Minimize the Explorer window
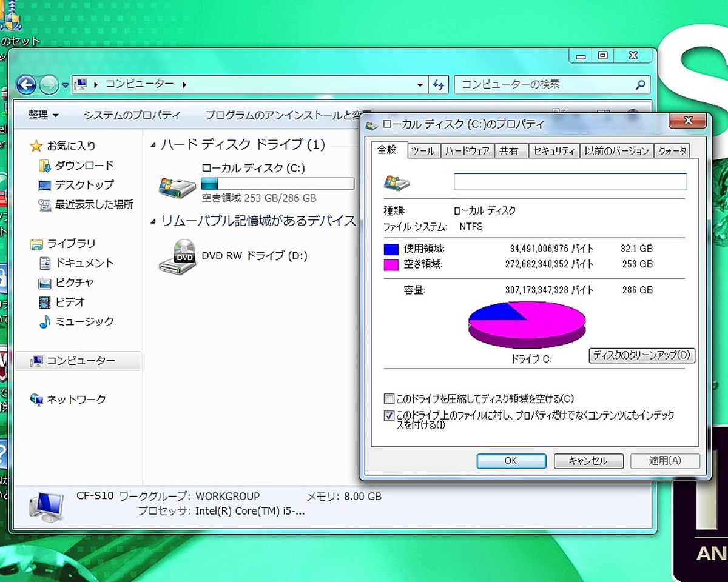 pos(581,56)
